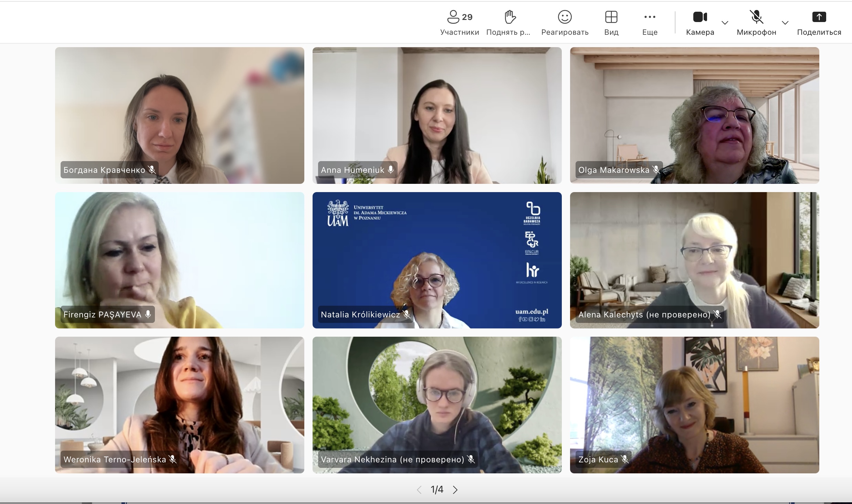Image resolution: width=852 pixels, height=504 pixels.
Task: Go to next page of participants
Action: pyautogui.click(x=455, y=490)
